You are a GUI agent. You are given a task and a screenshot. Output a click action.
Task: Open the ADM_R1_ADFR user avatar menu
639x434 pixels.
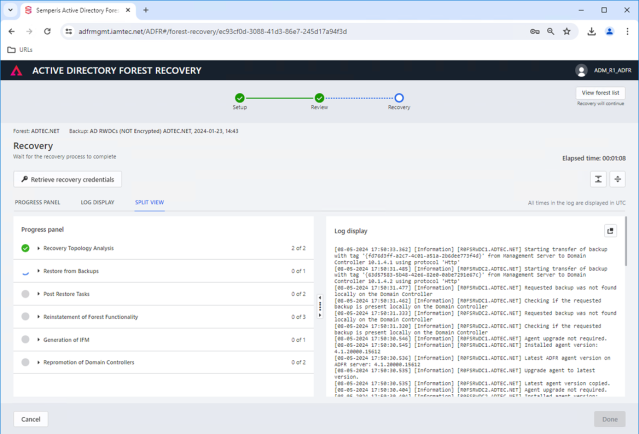click(x=581, y=70)
